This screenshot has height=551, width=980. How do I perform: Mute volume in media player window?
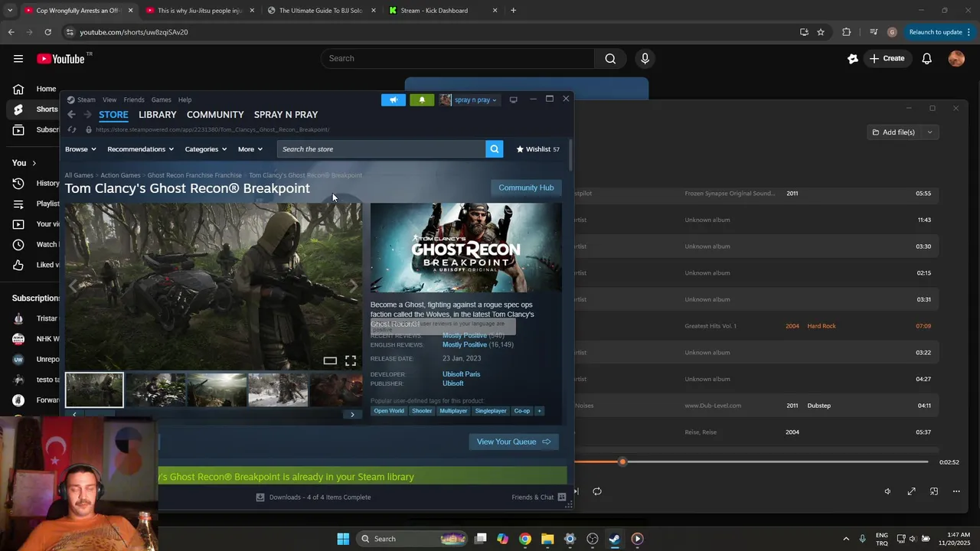click(887, 491)
